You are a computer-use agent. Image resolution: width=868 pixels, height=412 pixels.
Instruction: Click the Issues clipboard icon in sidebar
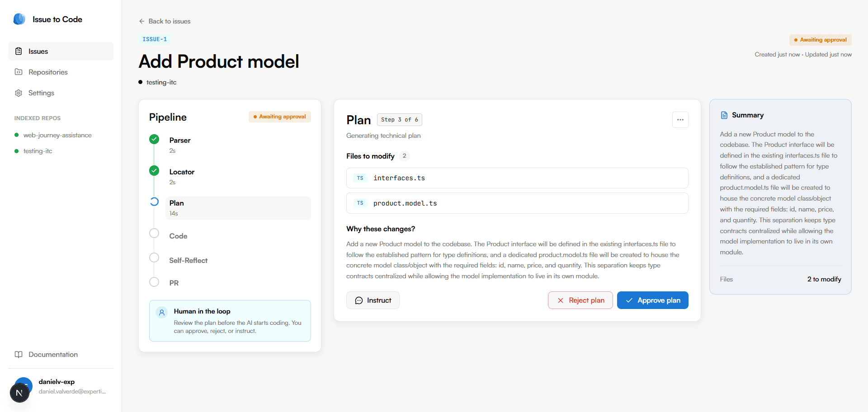coord(19,51)
